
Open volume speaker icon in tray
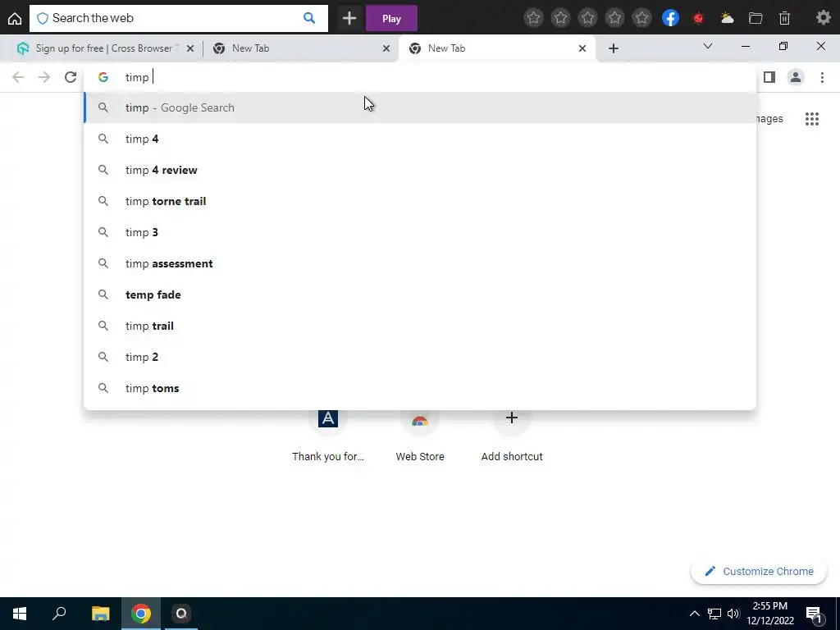tap(733, 614)
